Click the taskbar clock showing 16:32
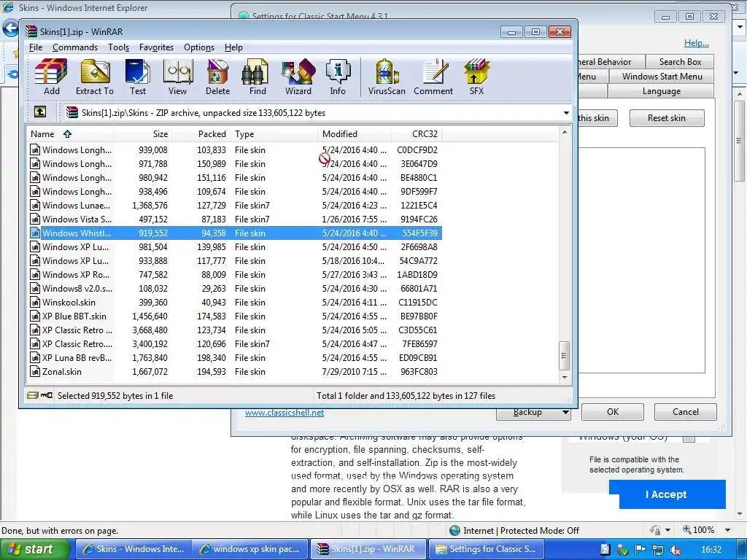The height and width of the screenshot is (560, 747). [711, 550]
